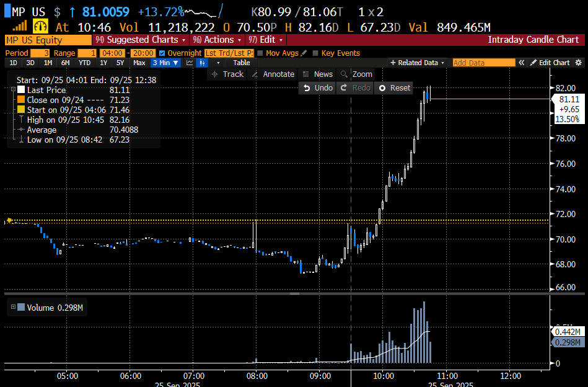Open the 3 Min interval dropdown
The width and height of the screenshot is (588, 387).
165,63
